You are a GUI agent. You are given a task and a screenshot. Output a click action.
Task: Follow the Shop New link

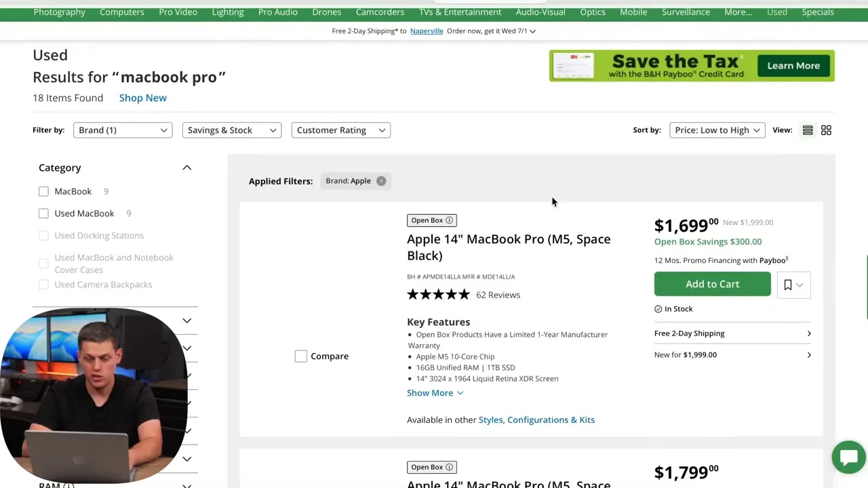(x=143, y=98)
